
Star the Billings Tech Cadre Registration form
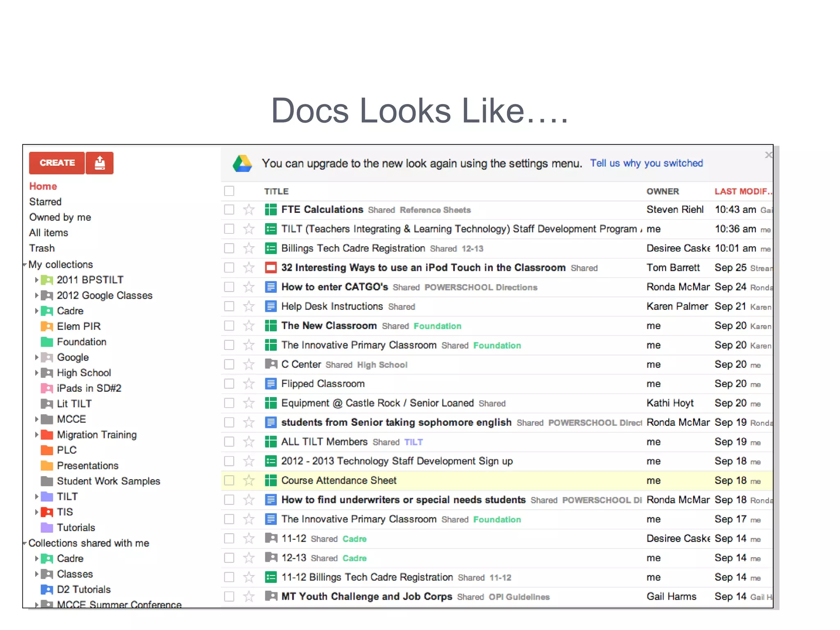pos(249,248)
